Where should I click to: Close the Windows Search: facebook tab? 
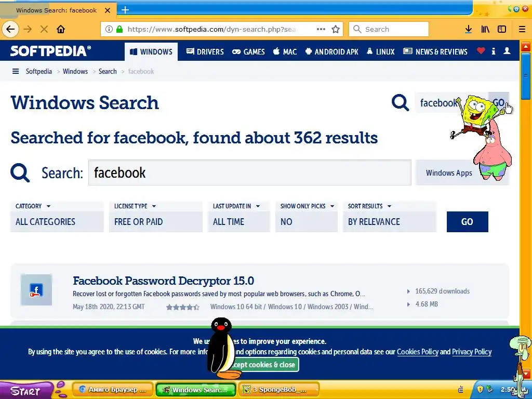pyautogui.click(x=108, y=10)
